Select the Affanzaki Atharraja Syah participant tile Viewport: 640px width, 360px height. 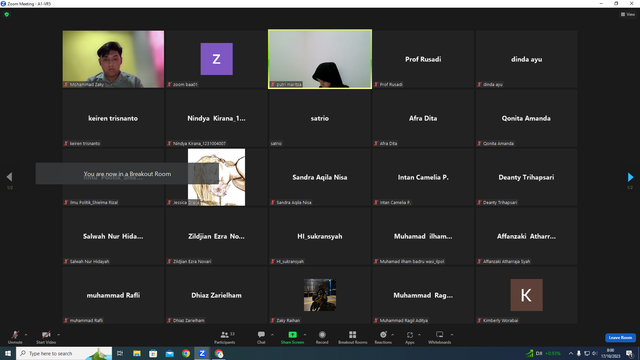point(526,236)
